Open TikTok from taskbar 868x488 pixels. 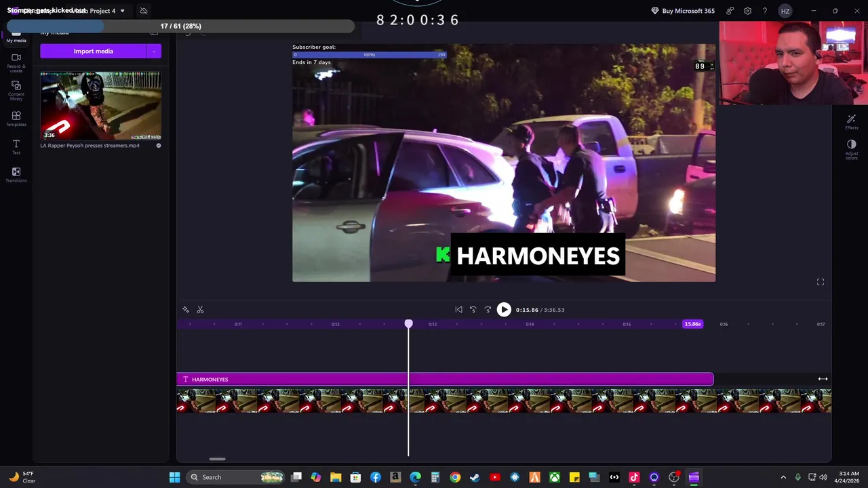(x=634, y=477)
